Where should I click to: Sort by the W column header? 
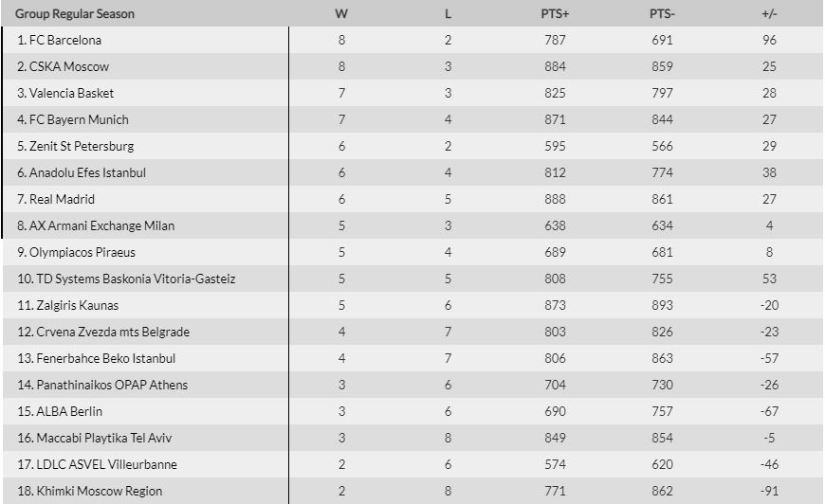point(341,13)
